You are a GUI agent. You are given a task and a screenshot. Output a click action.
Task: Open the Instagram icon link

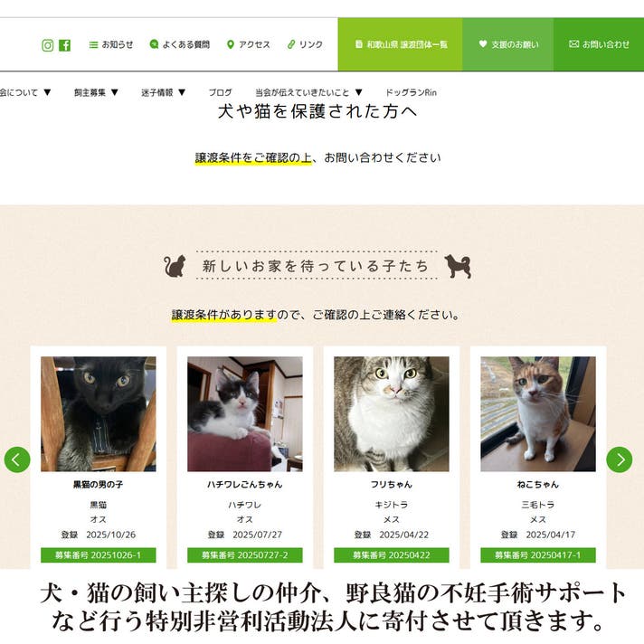tap(48, 45)
